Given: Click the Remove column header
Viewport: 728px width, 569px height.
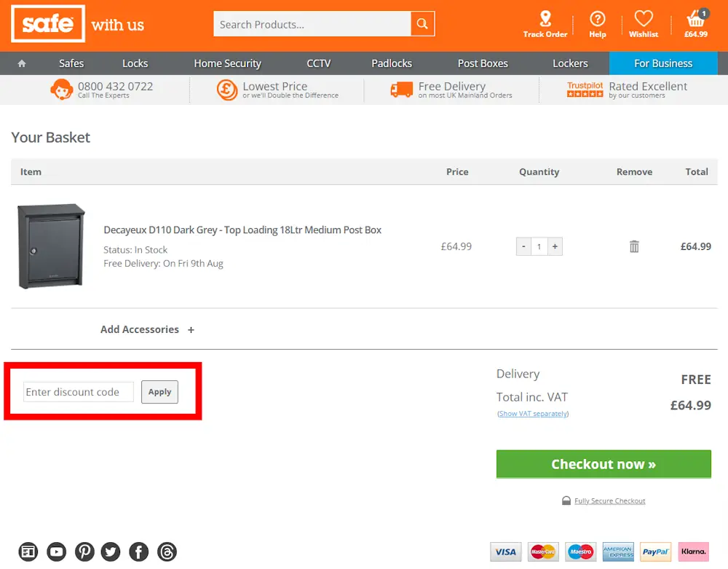Looking at the screenshot, I should point(634,172).
